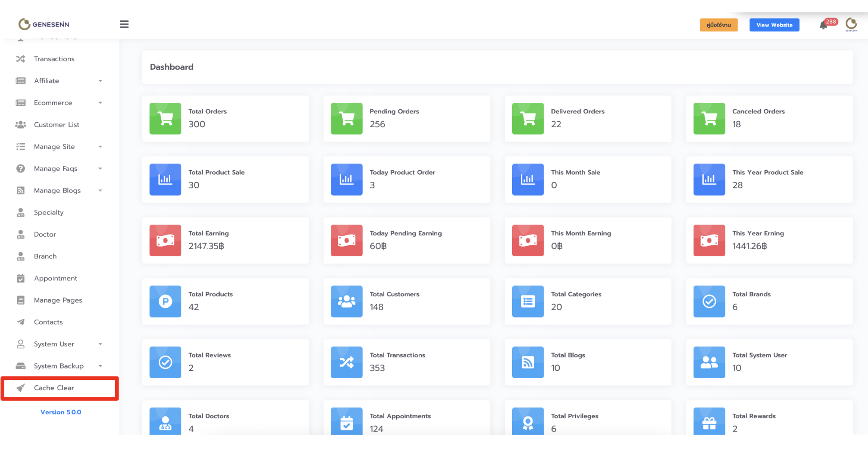Click the Total Customers people icon
Screen dimensions: 868x458
coord(346,301)
